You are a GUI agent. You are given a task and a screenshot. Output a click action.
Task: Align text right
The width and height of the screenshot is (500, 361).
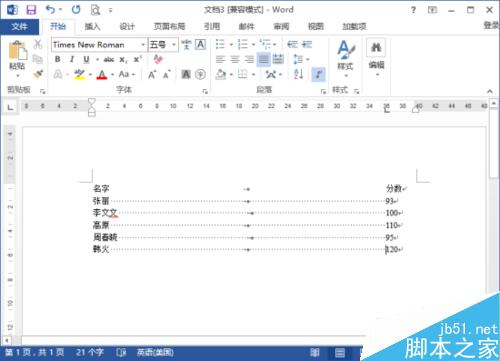coord(249,60)
